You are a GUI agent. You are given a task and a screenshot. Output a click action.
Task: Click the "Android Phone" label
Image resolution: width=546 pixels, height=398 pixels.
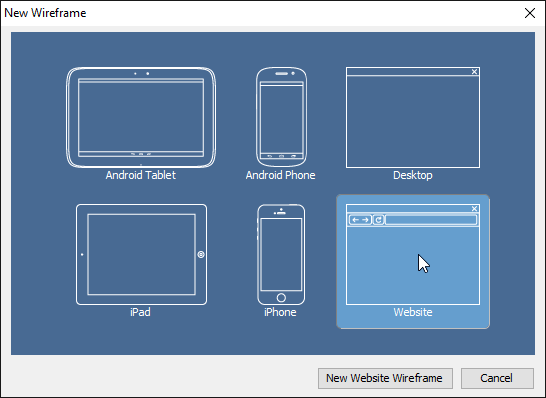point(281,175)
